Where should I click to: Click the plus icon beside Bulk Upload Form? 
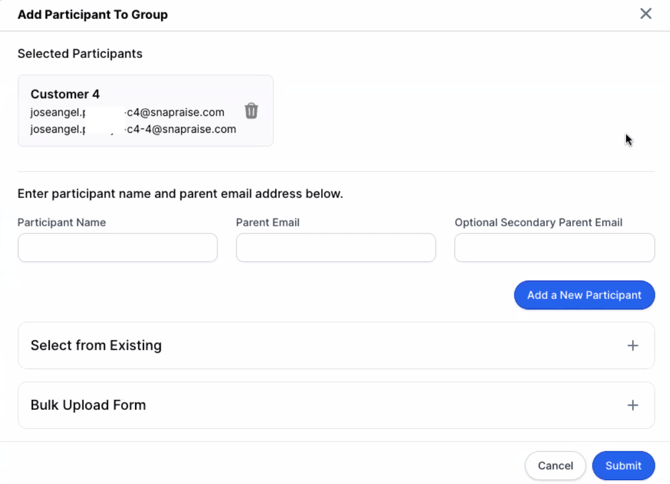coord(632,406)
